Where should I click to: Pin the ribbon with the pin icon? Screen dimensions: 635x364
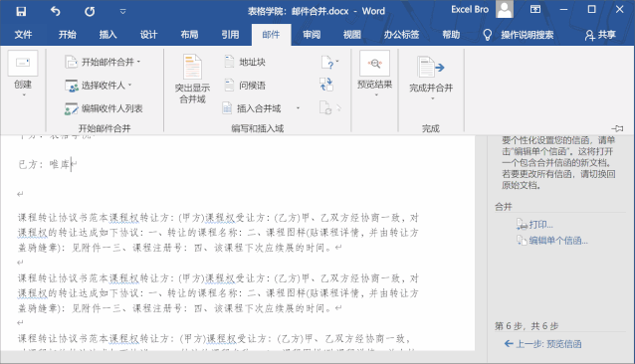[x=617, y=128]
